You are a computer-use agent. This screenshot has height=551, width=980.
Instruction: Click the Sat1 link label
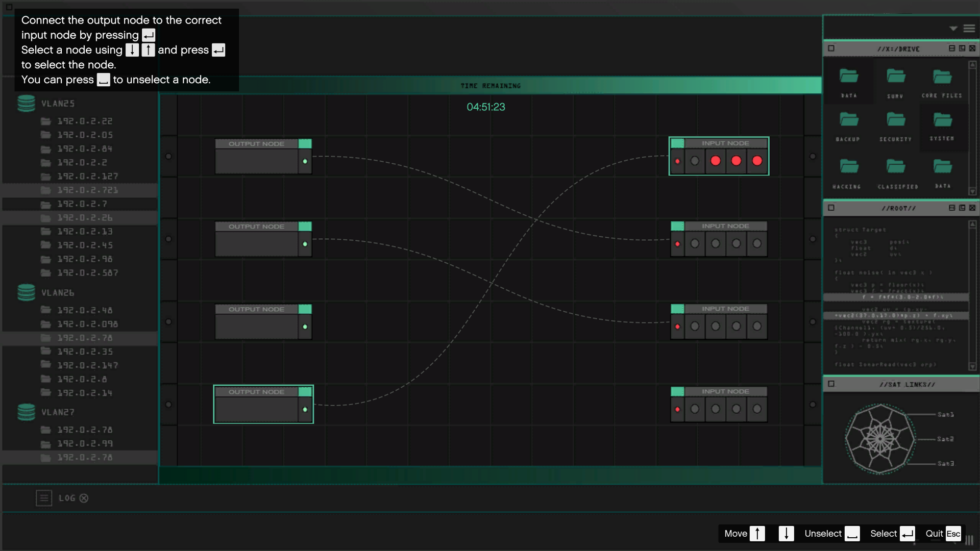[945, 415]
